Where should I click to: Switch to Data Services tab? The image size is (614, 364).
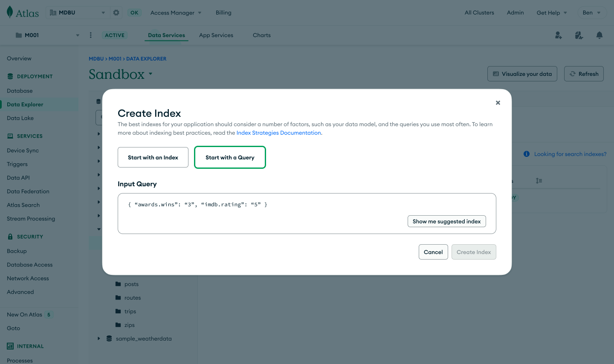(x=166, y=35)
